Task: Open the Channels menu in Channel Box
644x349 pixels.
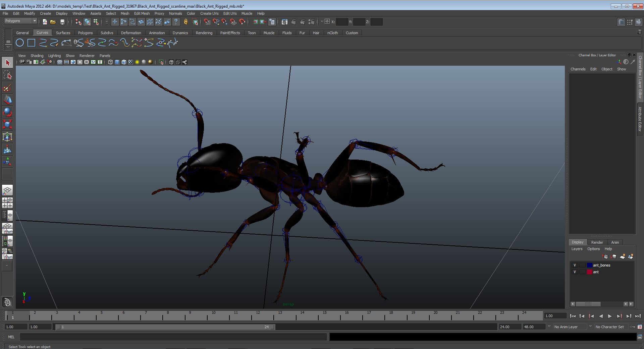Action: (x=578, y=69)
